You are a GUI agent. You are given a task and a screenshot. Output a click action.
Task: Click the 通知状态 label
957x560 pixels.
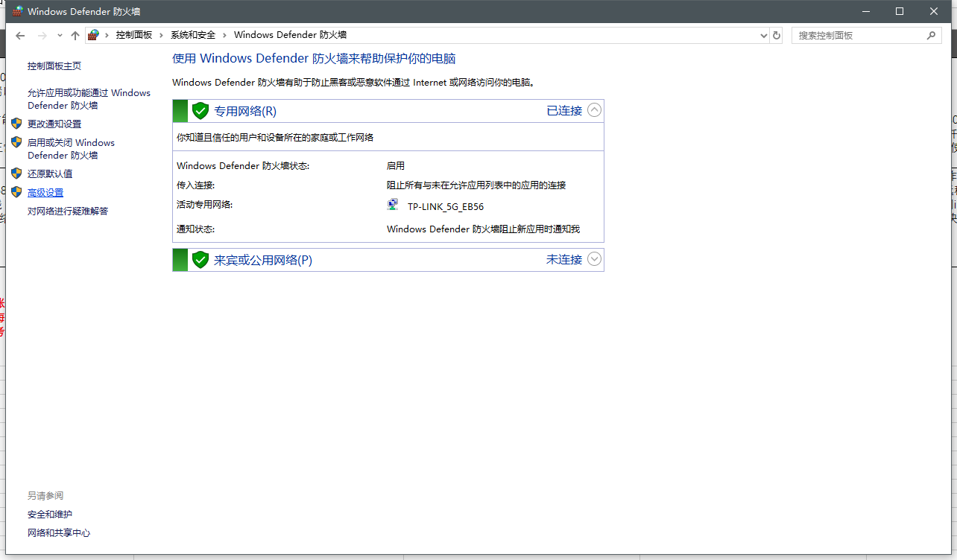[195, 229]
